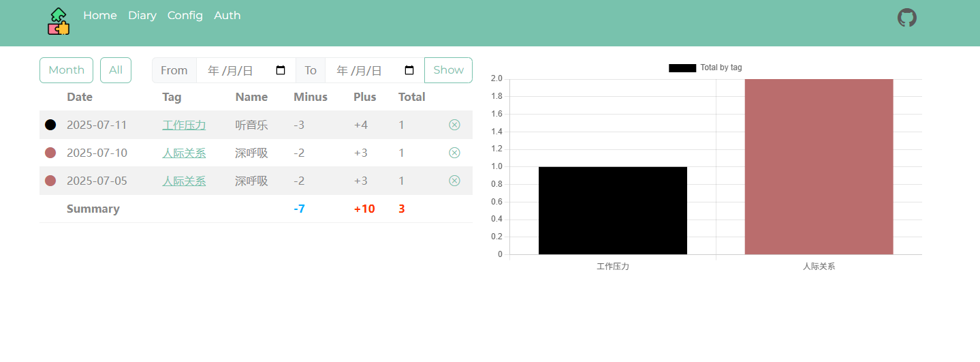Click the color dot of 2025-07-05 row
The width and height of the screenshot is (980, 362).
[x=50, y=181]
